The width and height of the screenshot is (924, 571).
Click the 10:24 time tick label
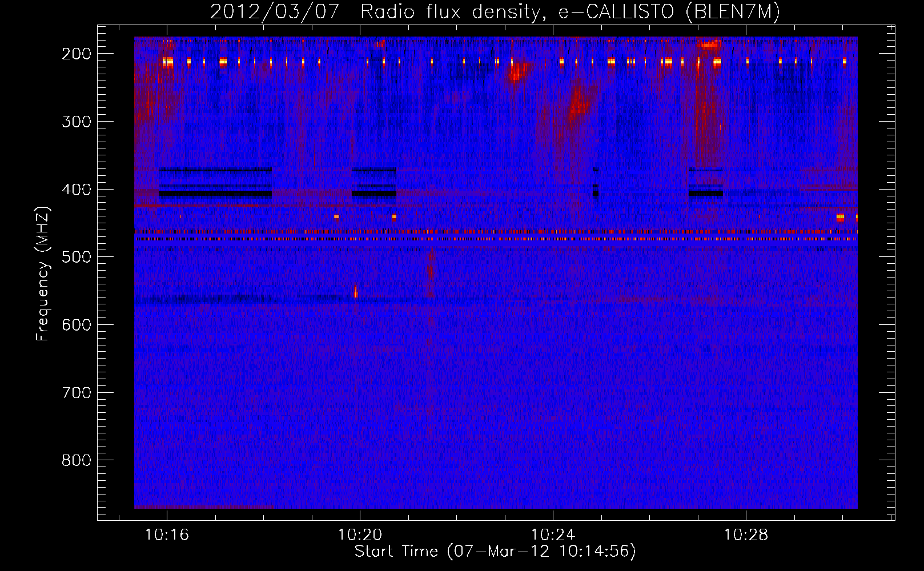click(553, 535)
